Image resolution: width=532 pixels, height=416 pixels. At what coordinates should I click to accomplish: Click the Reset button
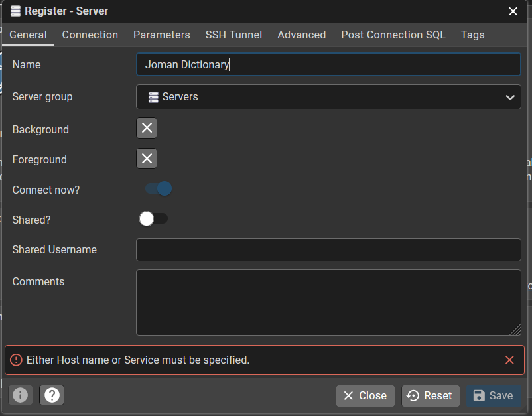point(431,395)
